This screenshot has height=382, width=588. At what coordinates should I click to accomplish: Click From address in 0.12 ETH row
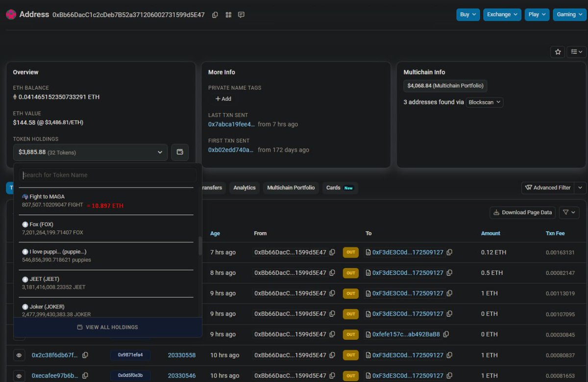[290, 253]
